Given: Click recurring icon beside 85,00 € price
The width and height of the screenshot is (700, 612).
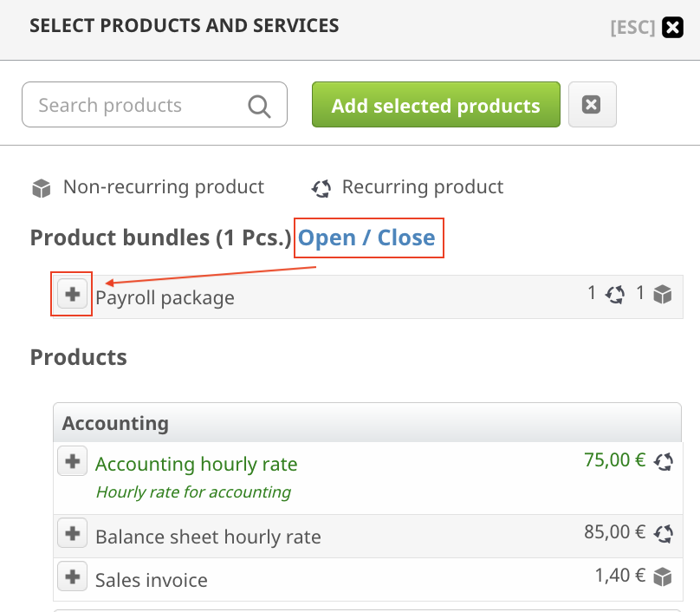Looking at the screenshot, I should coord(664,533).
